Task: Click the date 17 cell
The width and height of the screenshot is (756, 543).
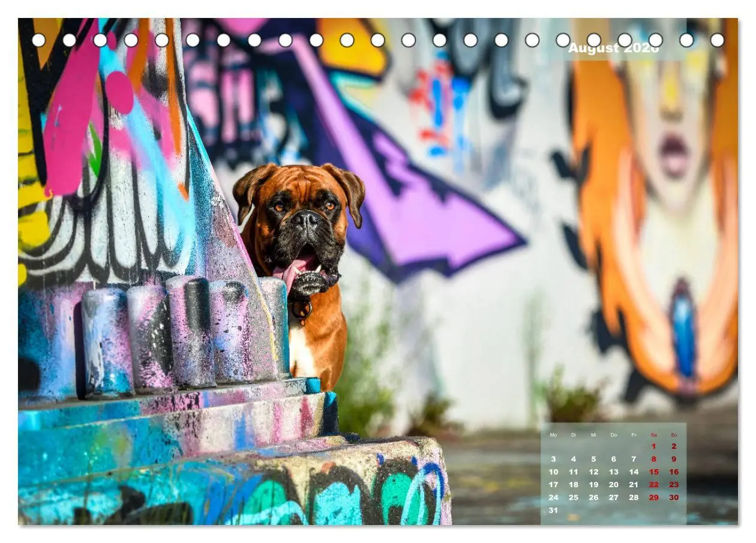Action: click(x=553, y=485)
